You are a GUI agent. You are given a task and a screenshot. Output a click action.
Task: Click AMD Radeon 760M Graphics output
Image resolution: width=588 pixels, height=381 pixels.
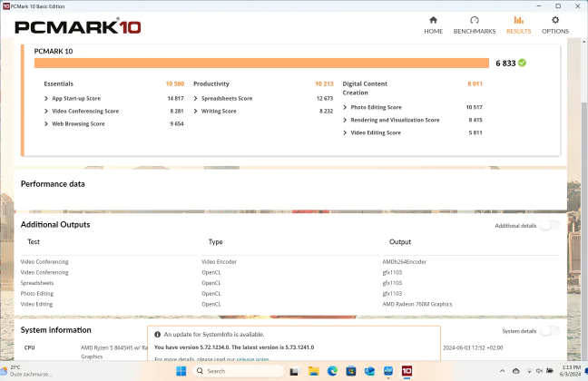(x=417, y=304)
